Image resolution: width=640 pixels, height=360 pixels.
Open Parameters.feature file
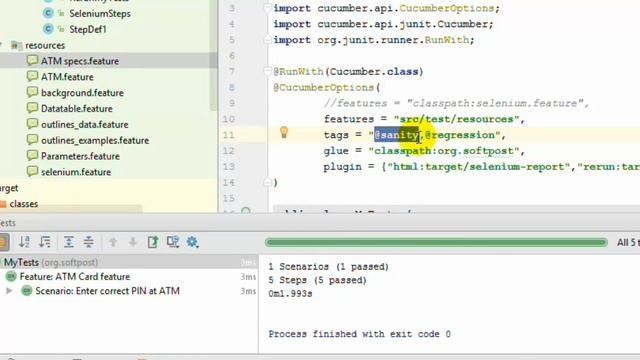point(80,156)
